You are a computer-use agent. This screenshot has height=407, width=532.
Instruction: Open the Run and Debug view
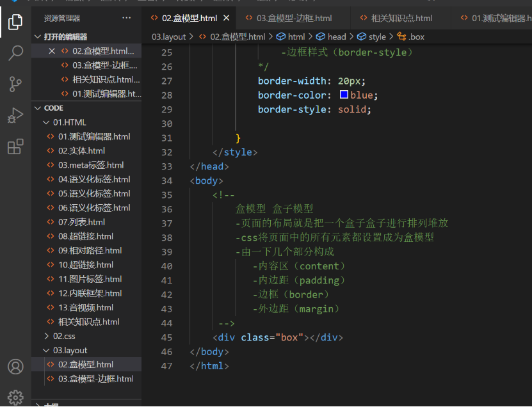15,115
